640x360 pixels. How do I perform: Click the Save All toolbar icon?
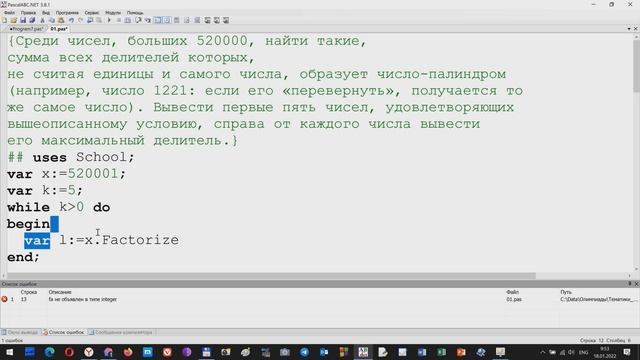coord(32,20)
